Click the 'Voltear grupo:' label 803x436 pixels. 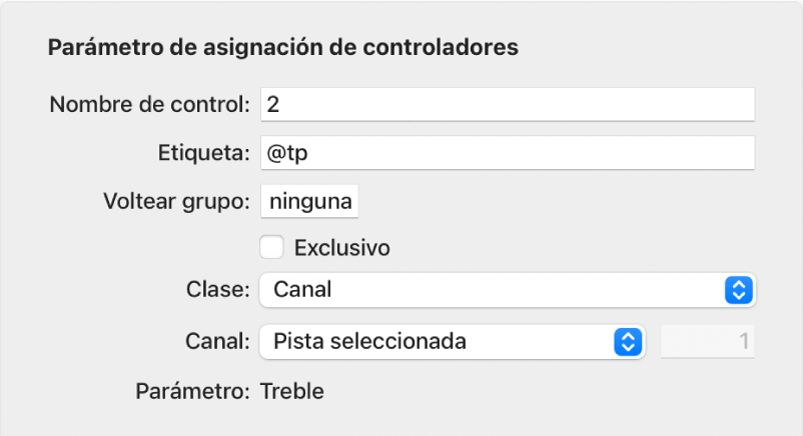[176, 202]
